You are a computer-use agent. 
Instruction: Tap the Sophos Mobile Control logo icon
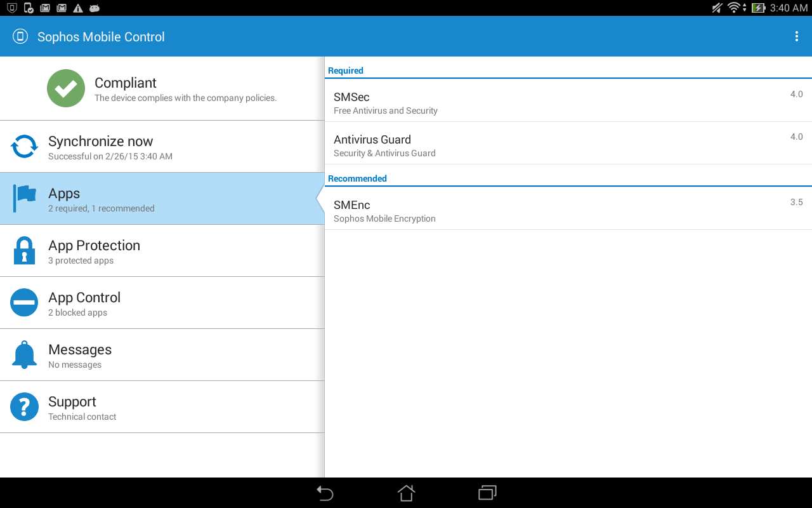coord(20,36)
